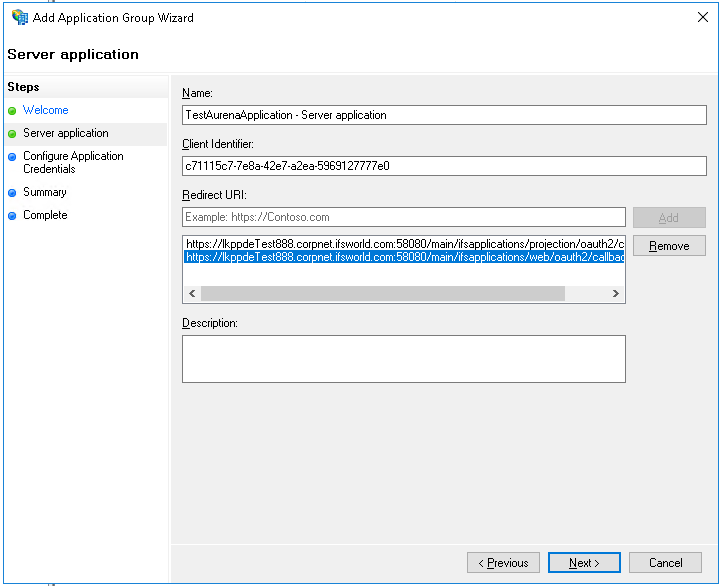Remove the selected redirect URI
Screen dimensions: 722x586
click(x=669, y=246)
